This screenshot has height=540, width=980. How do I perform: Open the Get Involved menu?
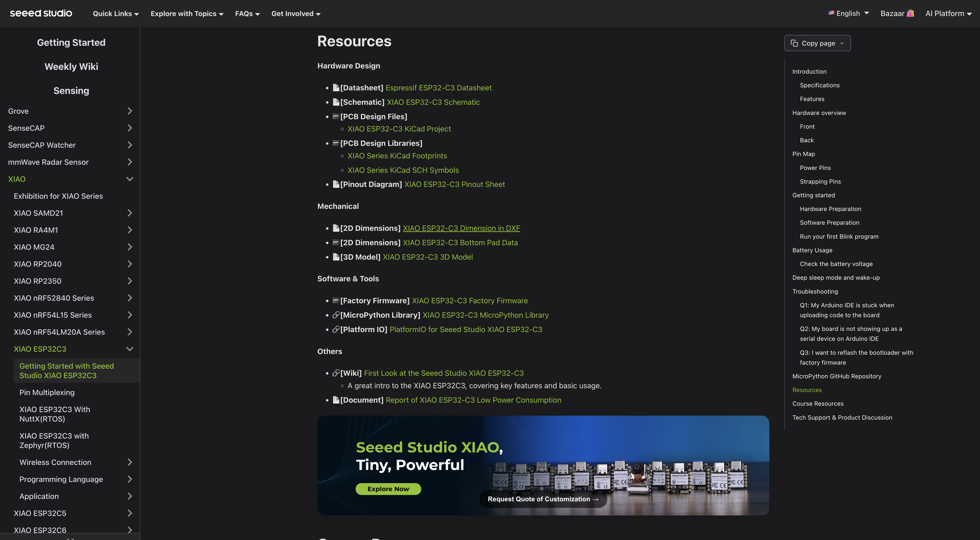point(296,14)
